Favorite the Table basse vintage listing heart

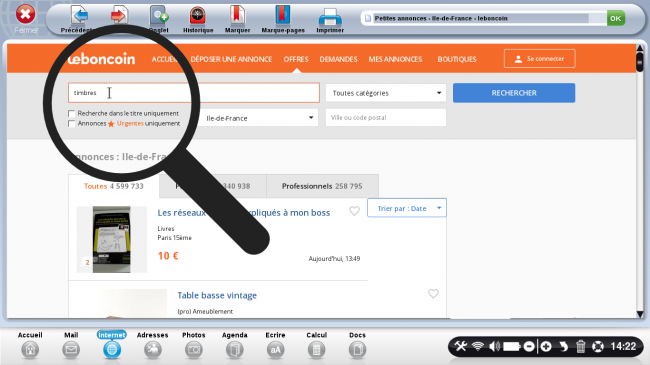click(433, 294)
